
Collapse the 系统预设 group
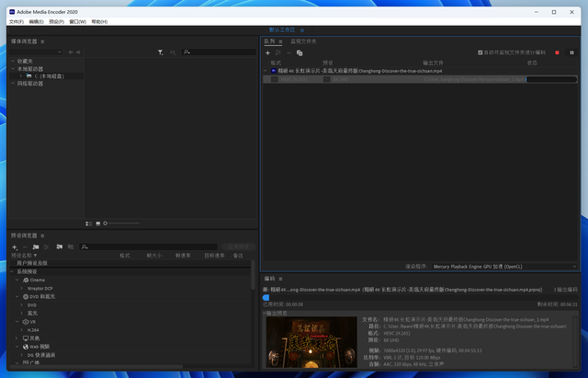click(x=12, y=271)
